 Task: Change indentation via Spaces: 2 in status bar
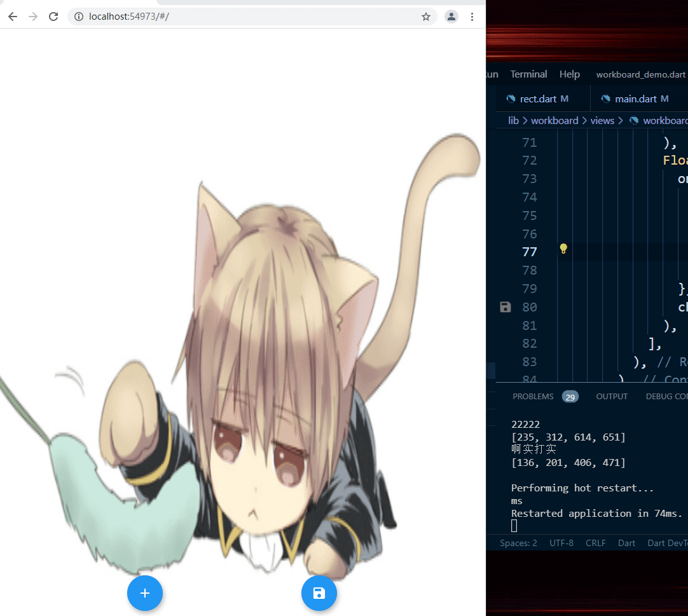(x=518, y=543)
